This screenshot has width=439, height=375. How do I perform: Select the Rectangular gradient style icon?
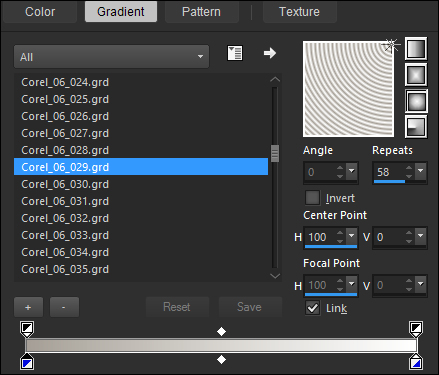point(416,74)
